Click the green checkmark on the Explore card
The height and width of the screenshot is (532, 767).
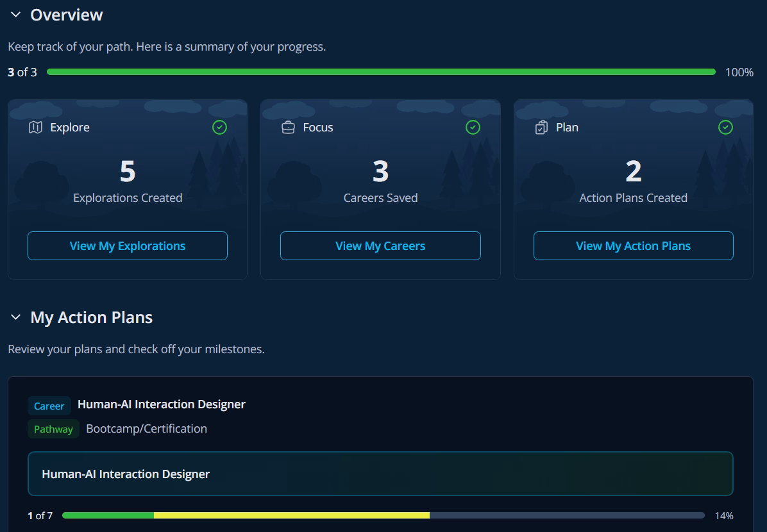(x=219, y=128)
